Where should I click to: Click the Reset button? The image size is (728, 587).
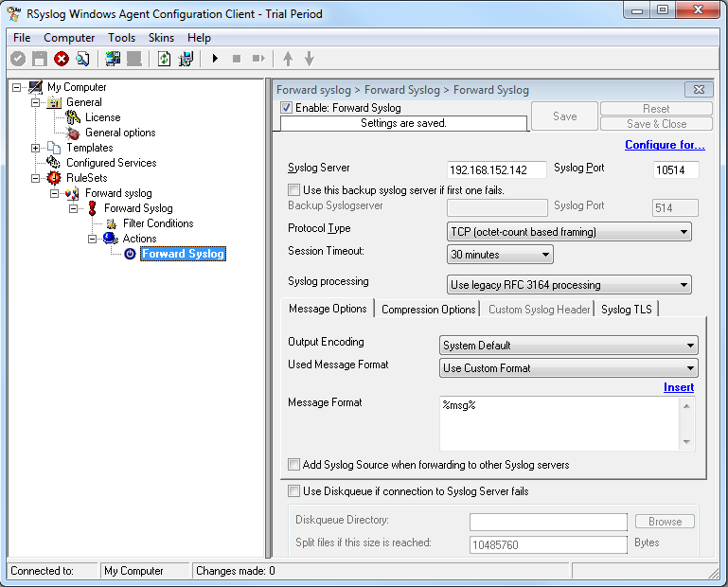pos(656,109)
